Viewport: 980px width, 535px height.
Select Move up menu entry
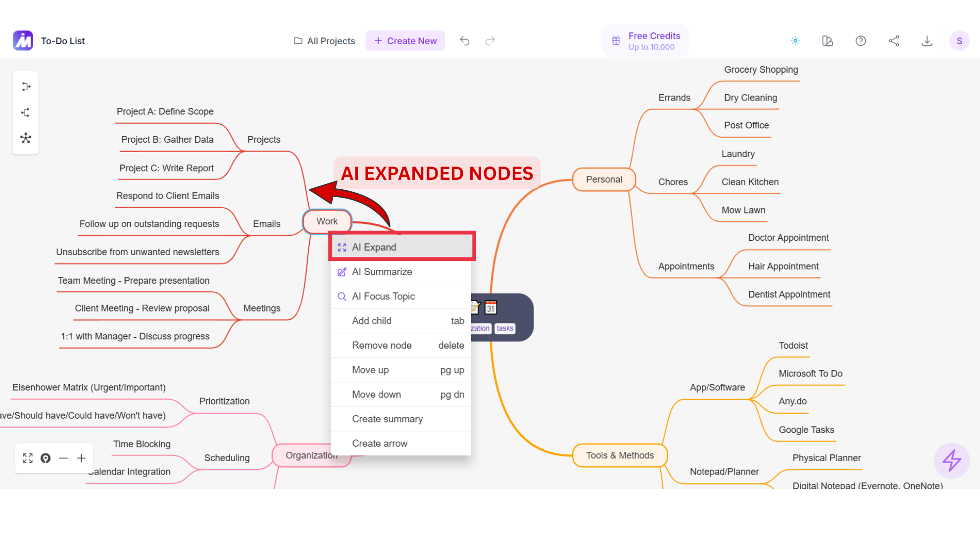401,370
